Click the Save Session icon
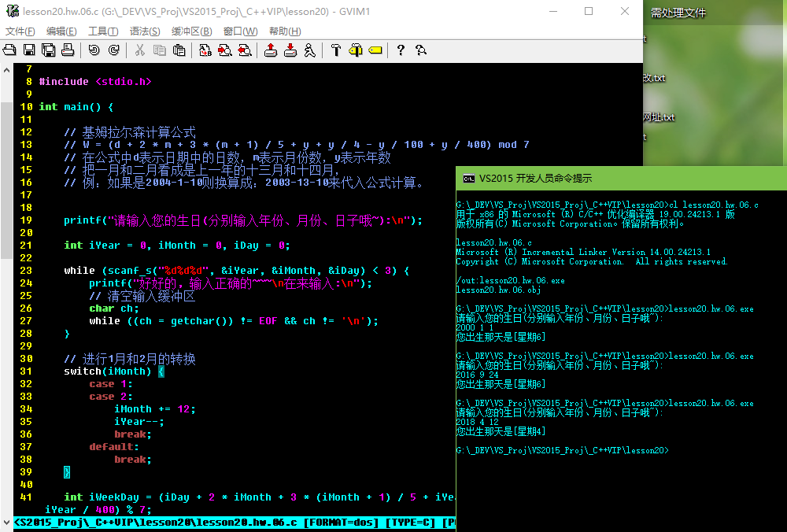This screenshot has width=787, height=532. coord(290,50)
